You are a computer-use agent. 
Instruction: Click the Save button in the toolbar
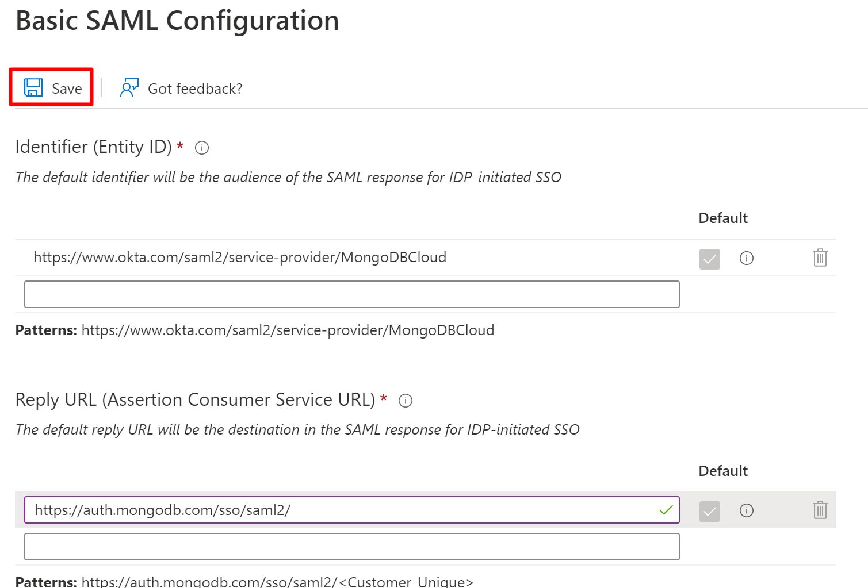[52, 88]
